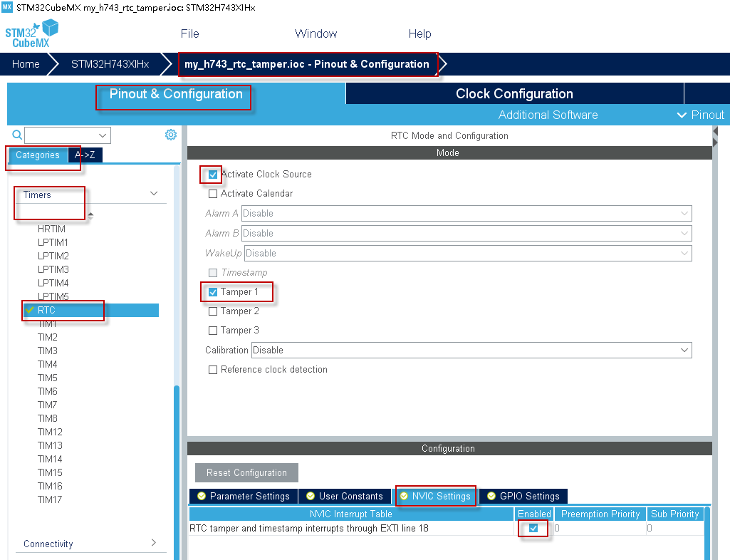730x560 pixels.
Task: Enable the Tamper 3 checkbox
Action: [213, 331]
